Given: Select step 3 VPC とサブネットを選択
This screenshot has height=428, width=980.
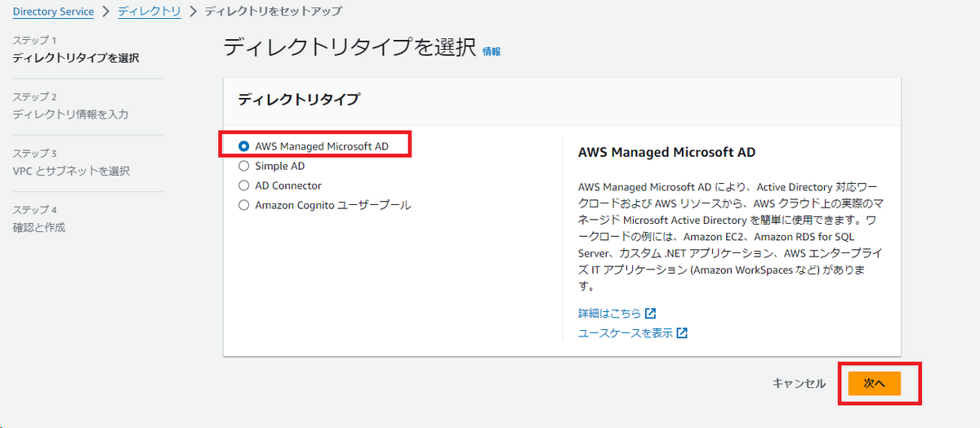Looking at the screenshot, I should [x=71, y=171].
